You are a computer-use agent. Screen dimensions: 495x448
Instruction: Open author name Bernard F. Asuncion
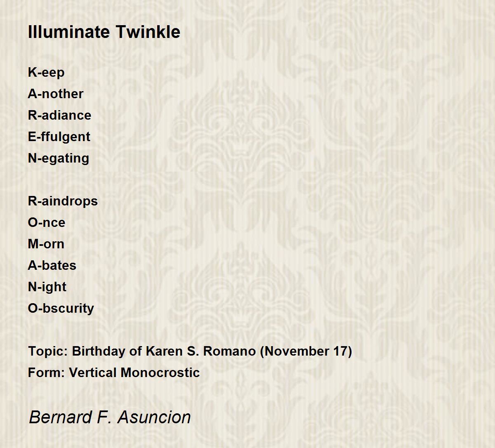pos(110,417)
